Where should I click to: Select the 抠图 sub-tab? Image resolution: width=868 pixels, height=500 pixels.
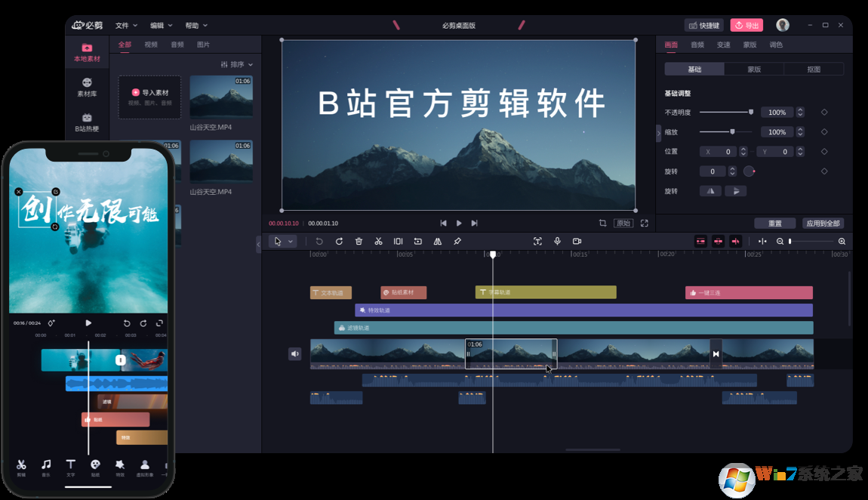(x=814, y=69)
